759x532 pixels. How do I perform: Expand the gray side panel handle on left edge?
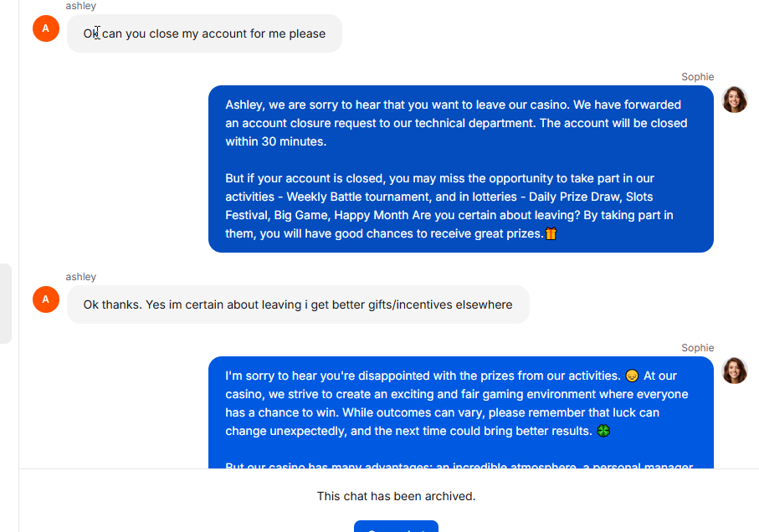click(x=5, y=304)
